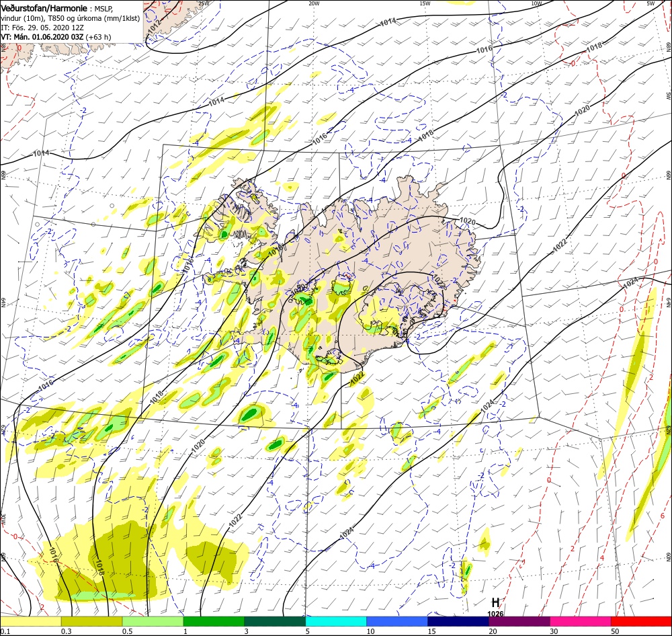Viewport: 672px width, 636px height.
Task: Click the '10W' longitude label
Action: pyautogui.click(x=536, y=3)
